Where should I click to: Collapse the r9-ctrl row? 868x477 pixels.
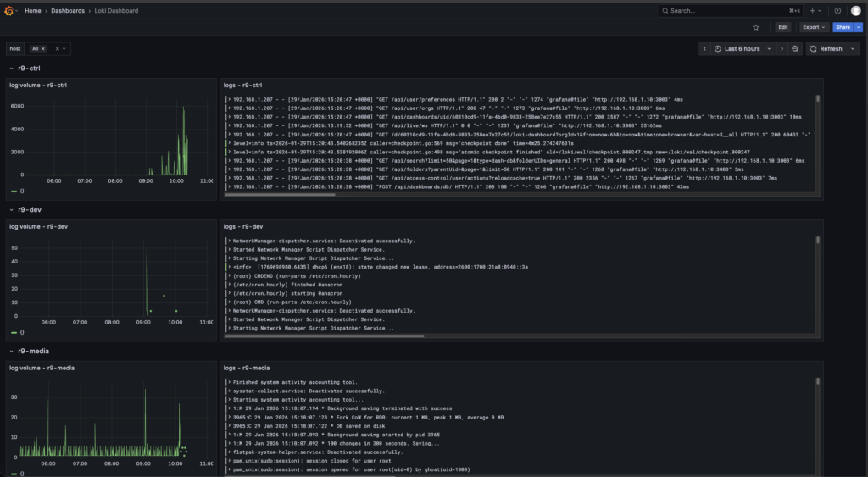(x=11, y=68)
